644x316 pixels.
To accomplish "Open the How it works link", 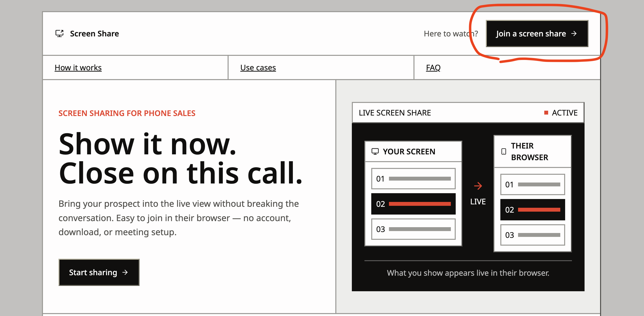I will (x=78, y=67).
